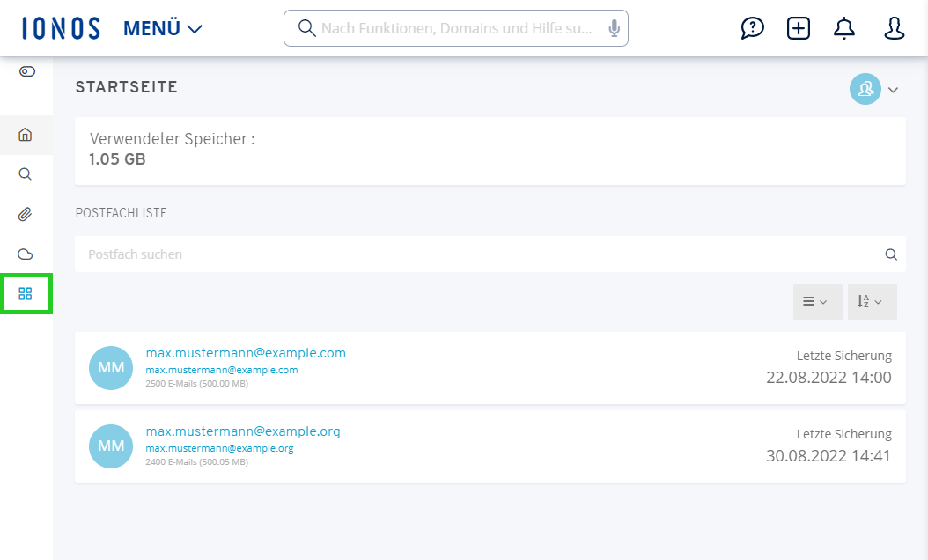The height and width of the screenshot is (560, 928).
Task: Click the STARTSEITE heading
Action: pos(127,87)
